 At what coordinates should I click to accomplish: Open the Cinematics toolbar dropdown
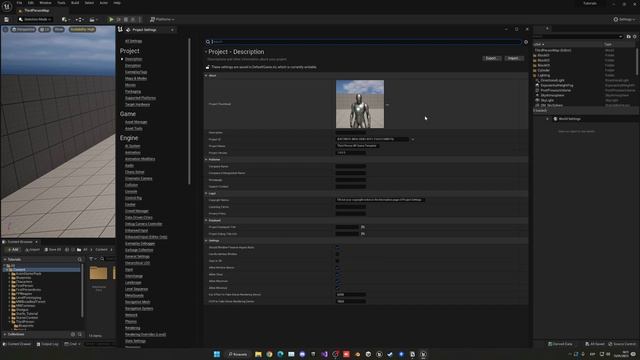(x=93, y=19)
